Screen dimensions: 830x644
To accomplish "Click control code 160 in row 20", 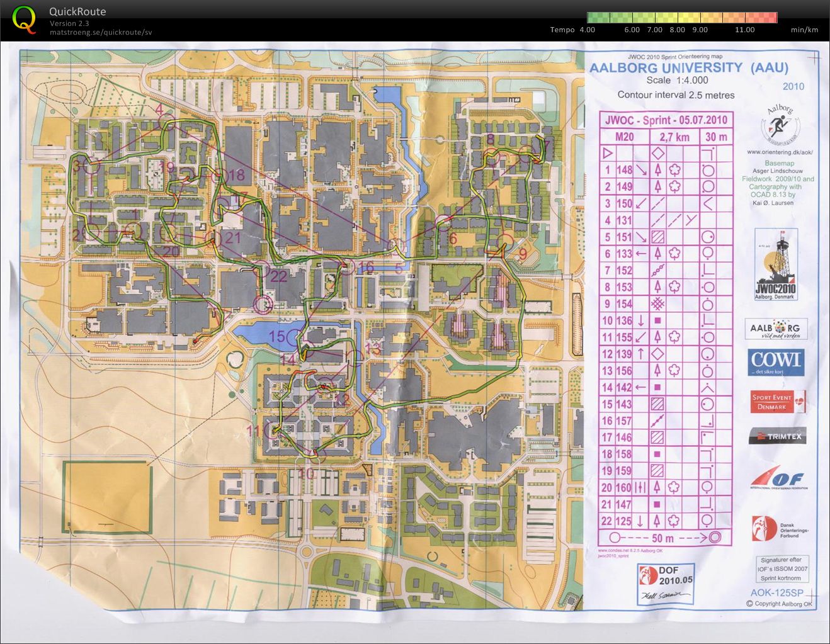I will (x=623, y=487).
